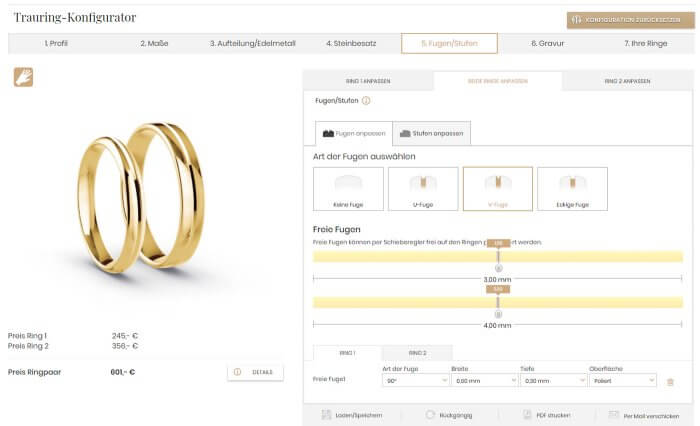Switch to Ring 2 anpassen tab

[x=627, y=81]
